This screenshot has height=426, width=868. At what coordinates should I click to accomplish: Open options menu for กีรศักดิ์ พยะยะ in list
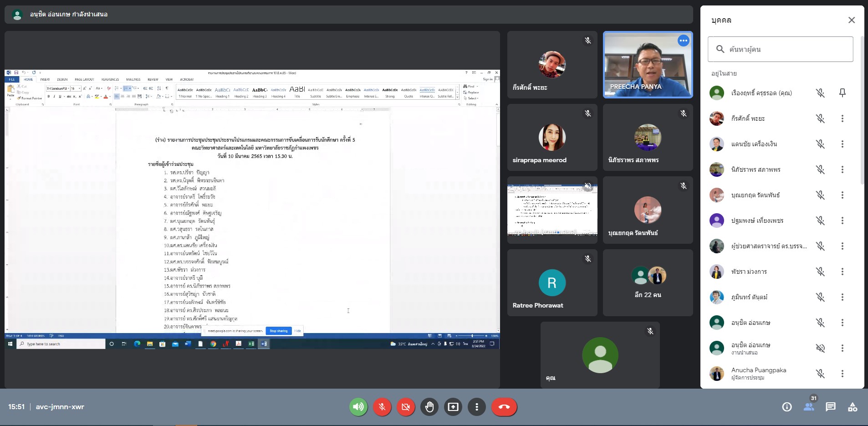(842, 118)
